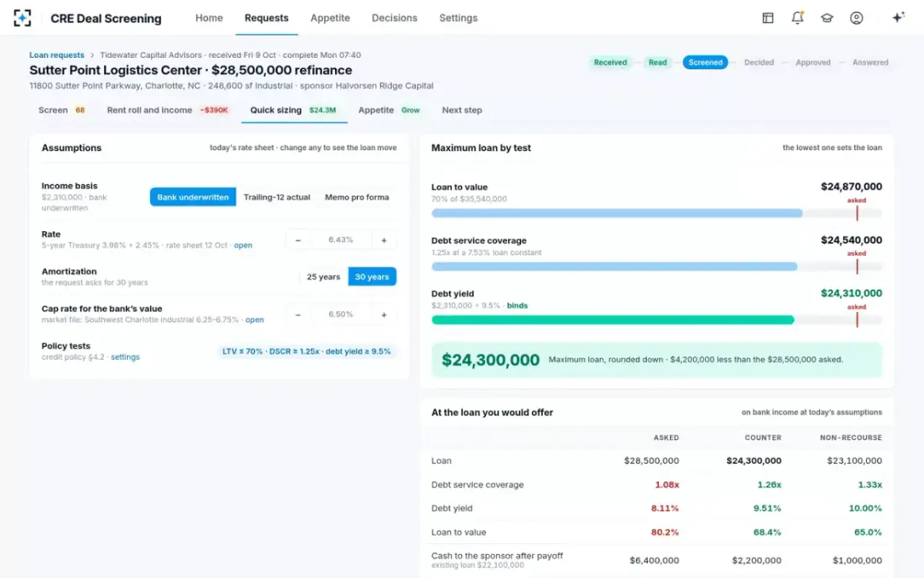Click the CRE Deal Screening logo icon
This screenshot has height=578, width=924.
(x=22, y=18)
